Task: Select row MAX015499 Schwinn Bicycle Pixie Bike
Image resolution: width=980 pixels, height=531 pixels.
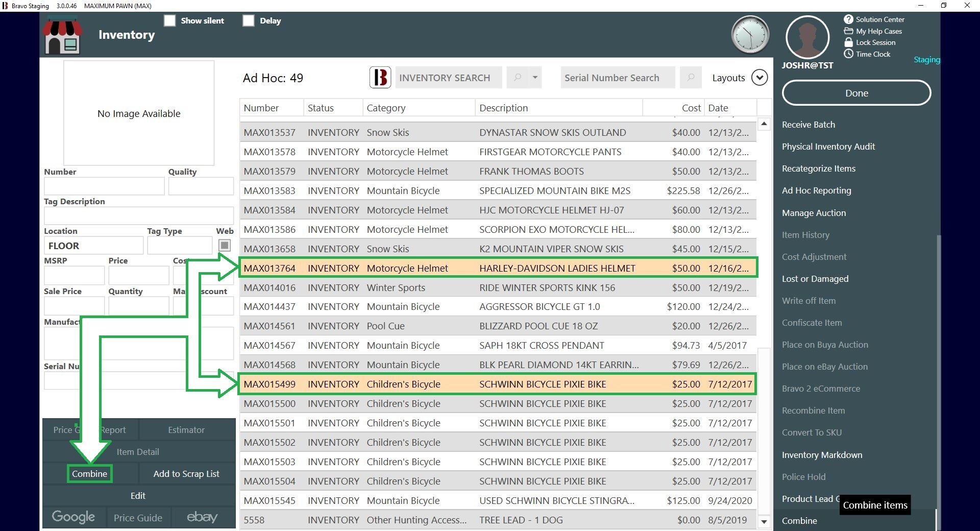Action: click(x=498, y=384)
